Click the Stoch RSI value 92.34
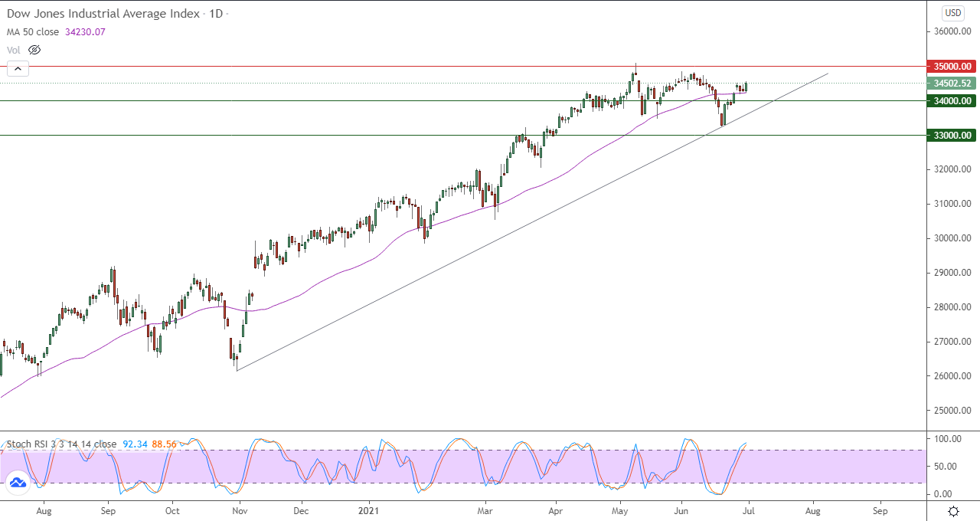Viewport: 980px width, 521px height. click(x=135, y=444)
